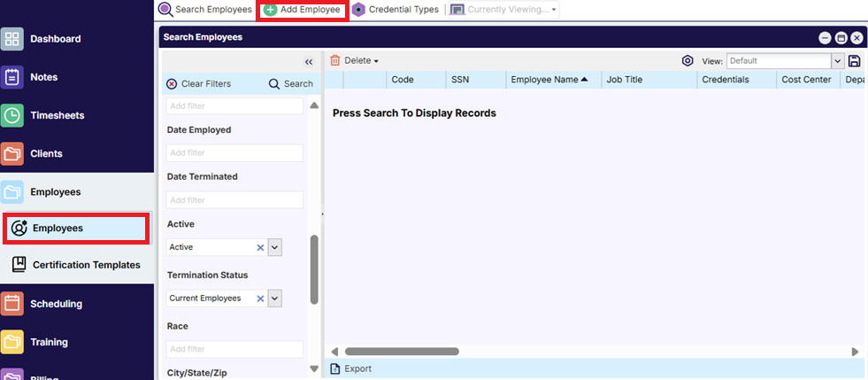The width and height of the screenshot is (868, 380).
Task: Click the Search Employees magnifier icon
Action: (165, 10)
